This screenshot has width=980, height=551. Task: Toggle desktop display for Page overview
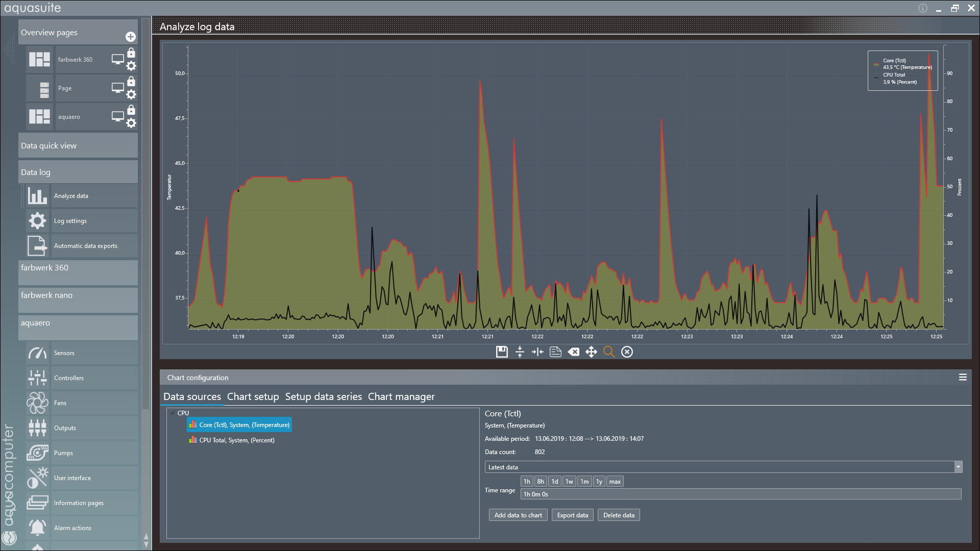point(118,88)
